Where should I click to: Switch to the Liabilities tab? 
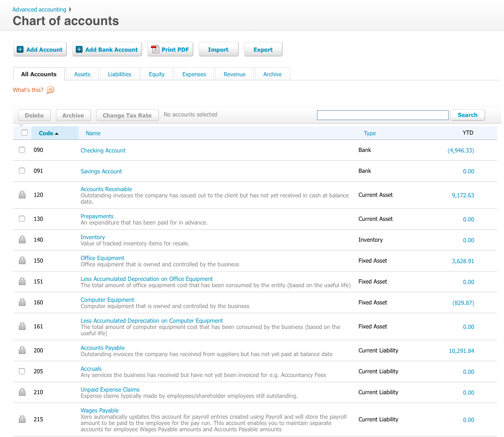click(120, 74)
